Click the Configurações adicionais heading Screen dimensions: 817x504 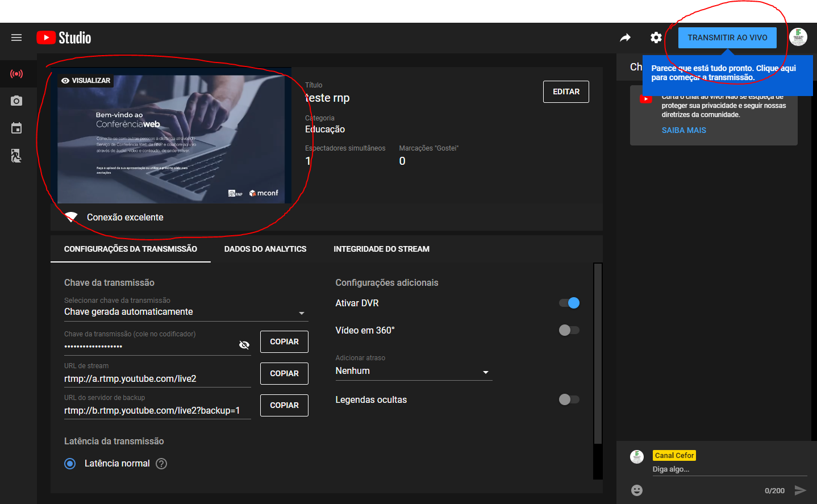tap(387, 282)
